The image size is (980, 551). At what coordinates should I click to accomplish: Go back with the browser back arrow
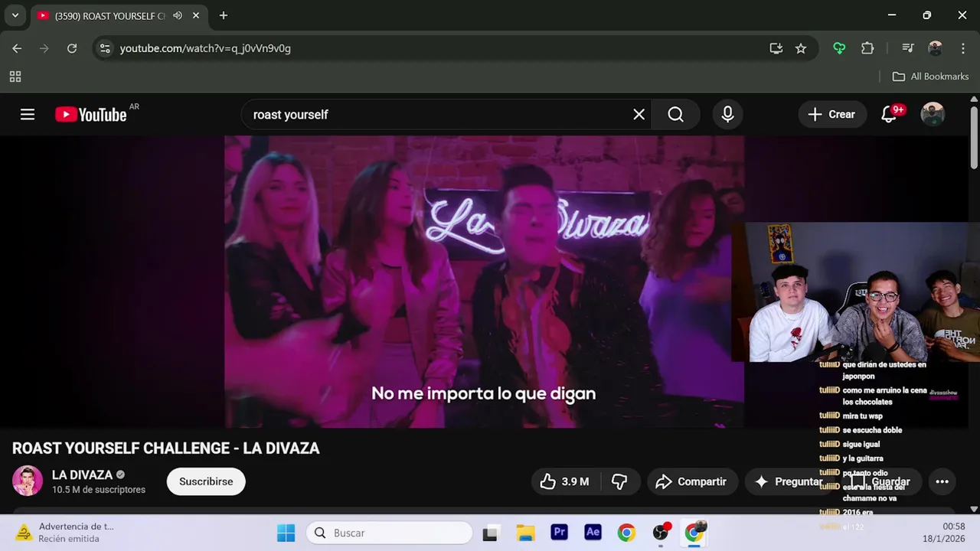[x=17, y=48]
